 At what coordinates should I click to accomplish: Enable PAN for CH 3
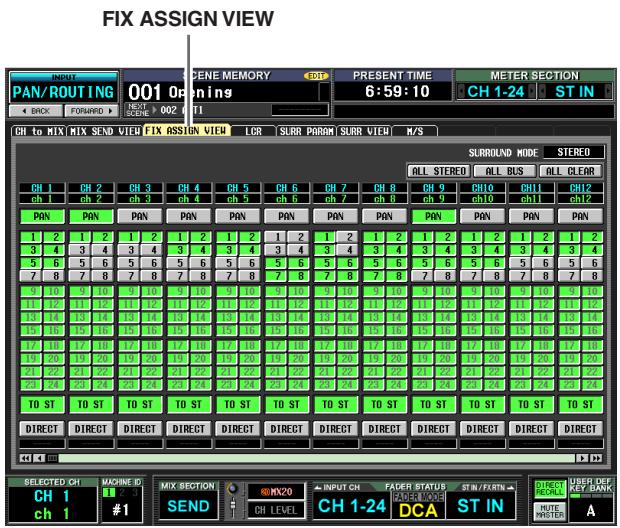tap(140, 216)
